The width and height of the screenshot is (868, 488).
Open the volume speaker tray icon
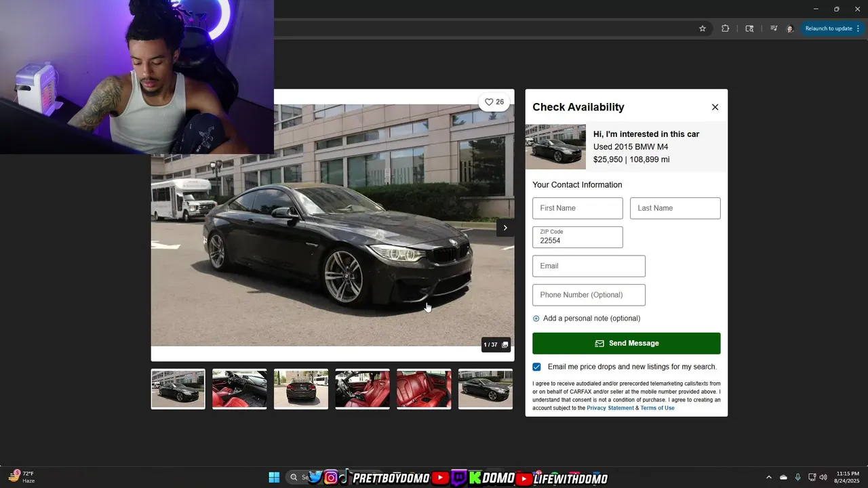coord(823,477)
